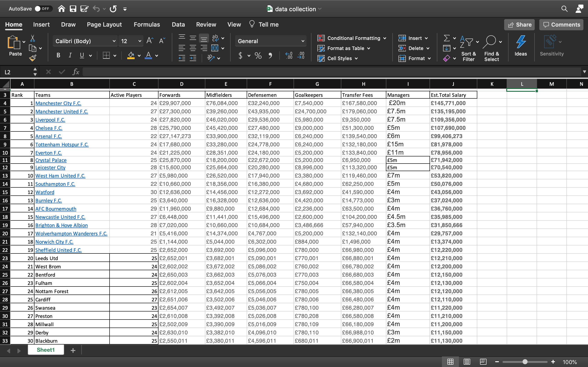Apply percent style to selection
Screen dimensions: 588x367
pos(258,56)
